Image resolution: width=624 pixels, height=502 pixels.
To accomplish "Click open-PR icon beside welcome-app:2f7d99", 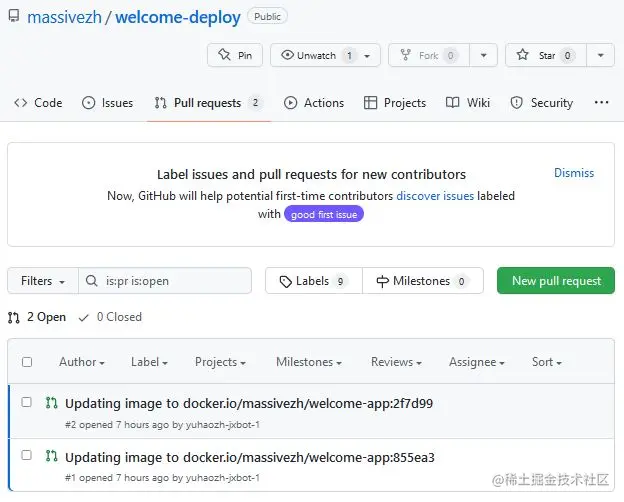I will pyautogui.click(x=52, y=403).
